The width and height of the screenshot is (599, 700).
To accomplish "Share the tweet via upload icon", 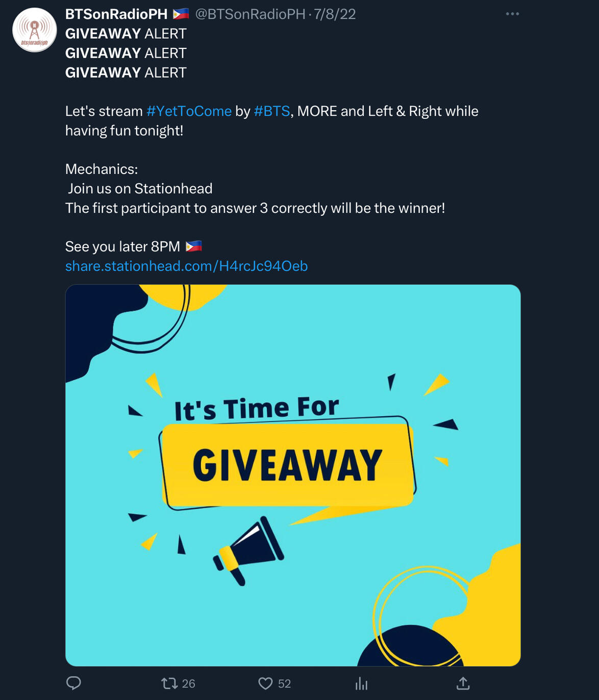I will pos(463,683).
